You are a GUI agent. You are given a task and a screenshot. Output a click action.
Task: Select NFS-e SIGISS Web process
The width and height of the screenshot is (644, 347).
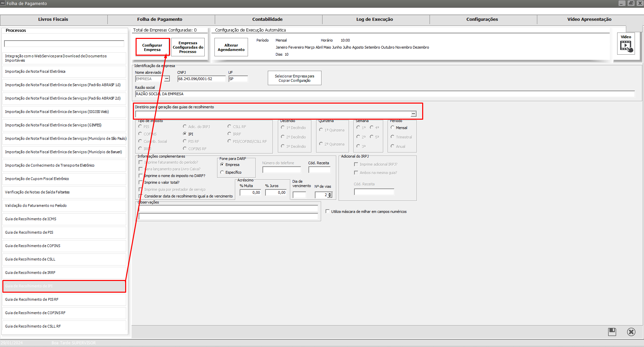(64, 112)
